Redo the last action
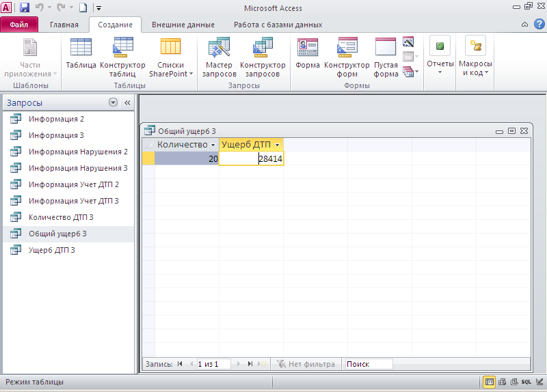 click(62, 8)
